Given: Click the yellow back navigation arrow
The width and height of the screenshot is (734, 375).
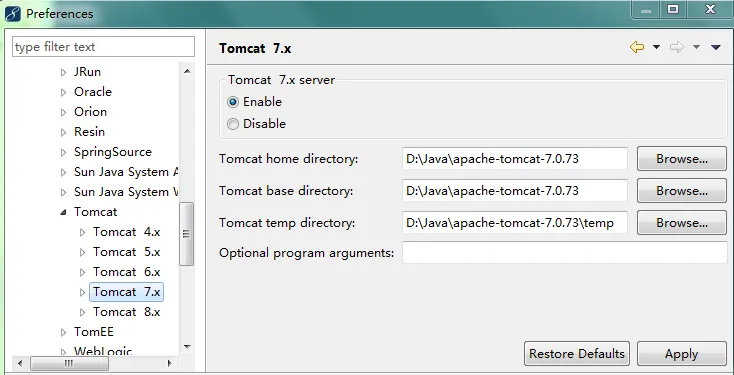Looking at the screenshot, I should click(x=637, y=47).
